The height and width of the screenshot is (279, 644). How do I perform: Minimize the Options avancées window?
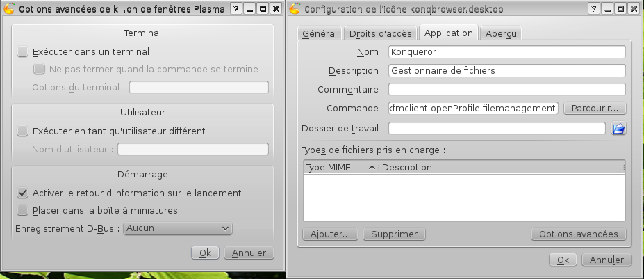pyautogui.click(x=249, y=8)
